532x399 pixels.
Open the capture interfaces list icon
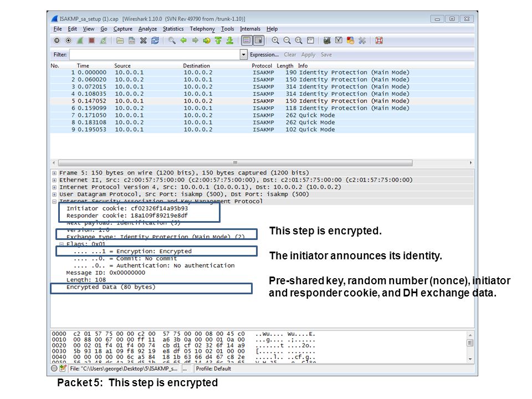(x=57, y=40)
